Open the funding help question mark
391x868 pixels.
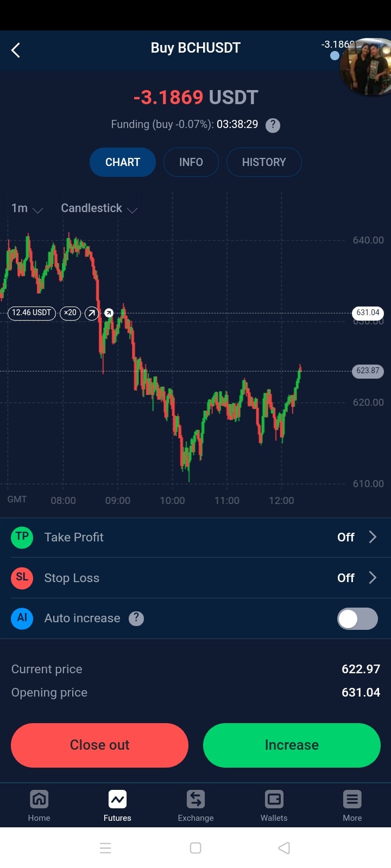tap(273, 125)
